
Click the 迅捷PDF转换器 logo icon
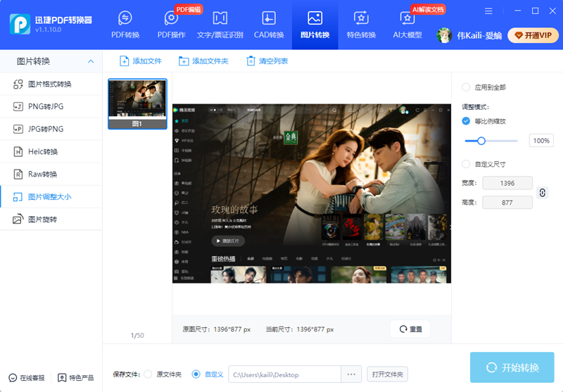20,24
